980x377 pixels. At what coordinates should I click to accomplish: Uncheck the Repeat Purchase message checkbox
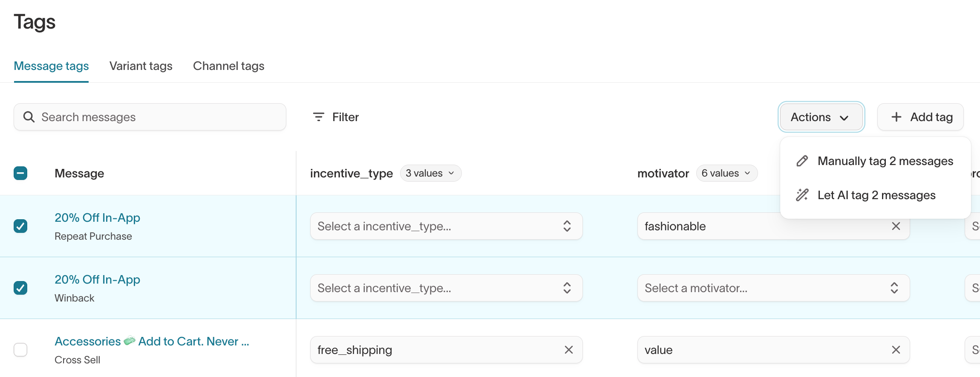pos(20,226)
